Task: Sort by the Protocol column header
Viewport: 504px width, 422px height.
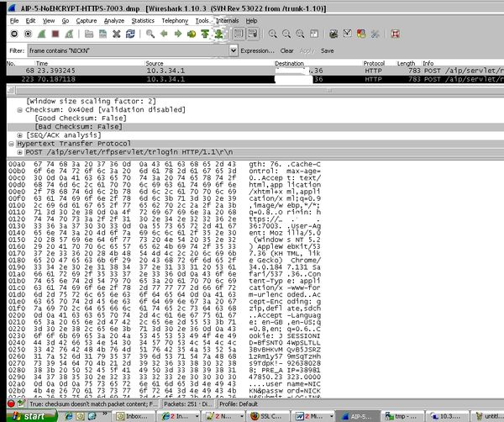Action: [x=374, y=63]
